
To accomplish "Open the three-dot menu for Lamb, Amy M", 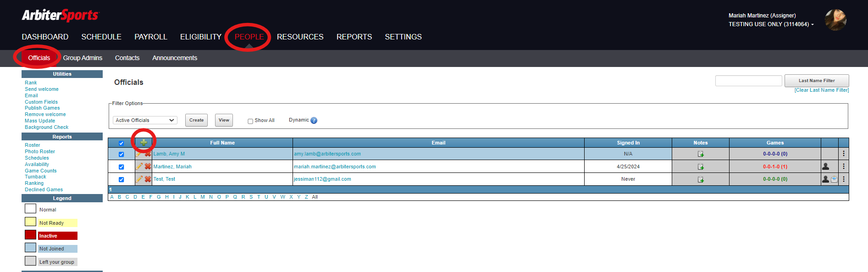I will [x=844, y=154].
